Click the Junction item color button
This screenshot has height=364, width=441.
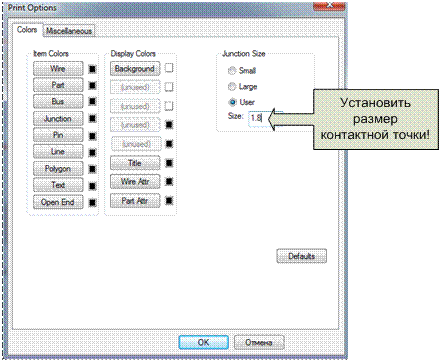coord(58,119)
